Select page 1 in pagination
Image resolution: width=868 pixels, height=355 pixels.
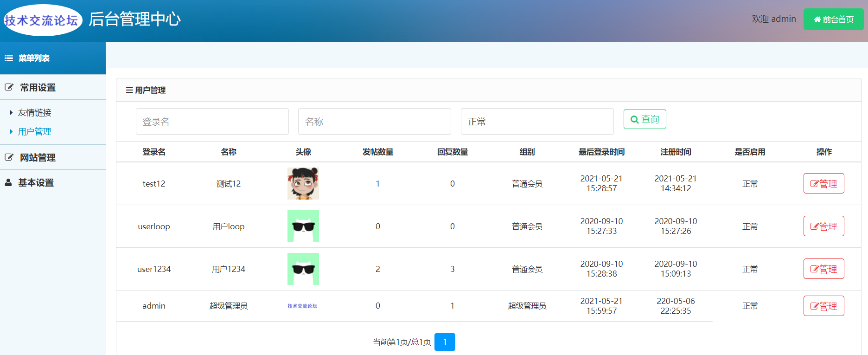(445, 342)
